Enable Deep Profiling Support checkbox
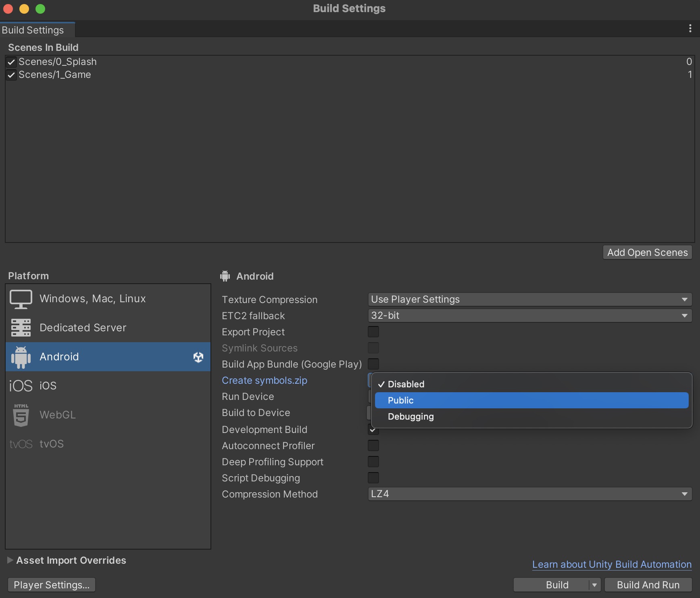 (373, 462)
